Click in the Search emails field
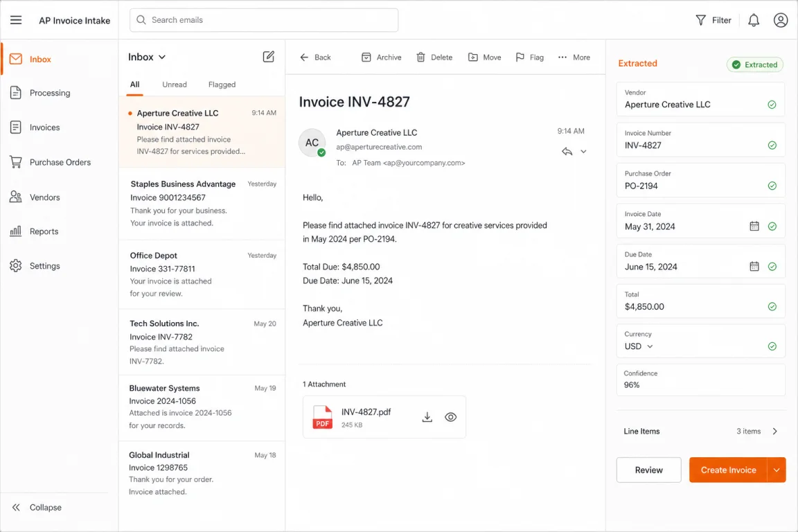 click(264, 20)
